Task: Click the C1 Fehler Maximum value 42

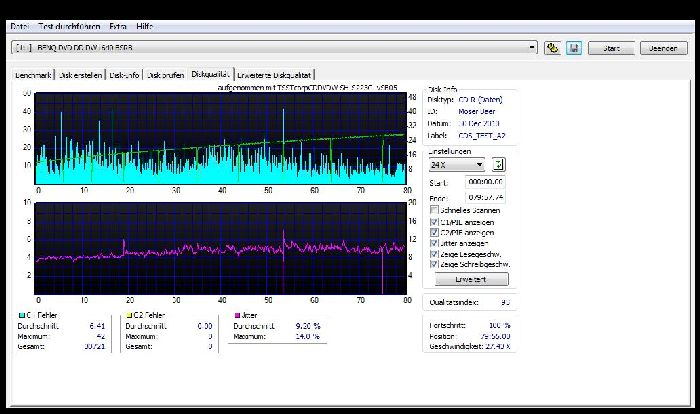Action: click(x=100, y=336)
